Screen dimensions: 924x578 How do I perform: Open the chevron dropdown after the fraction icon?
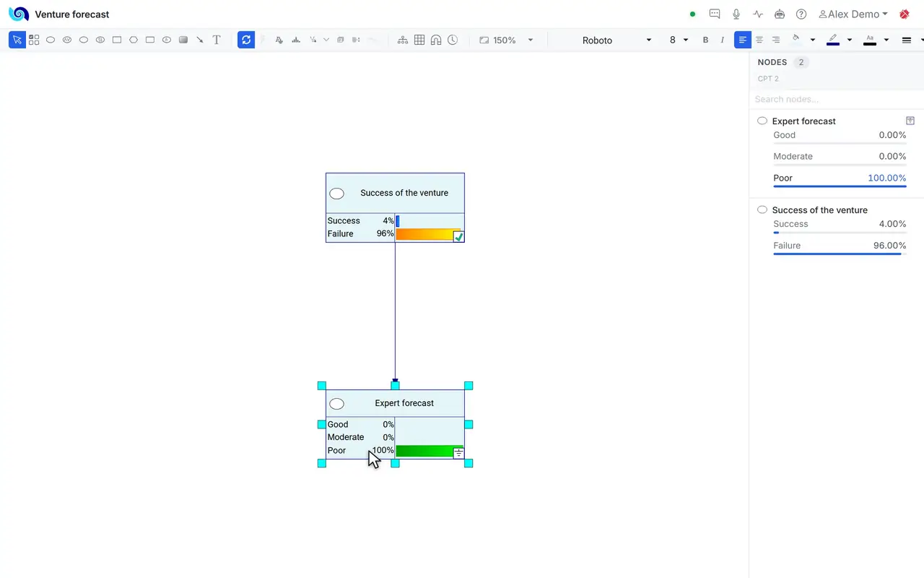click(x=326, y=40)
